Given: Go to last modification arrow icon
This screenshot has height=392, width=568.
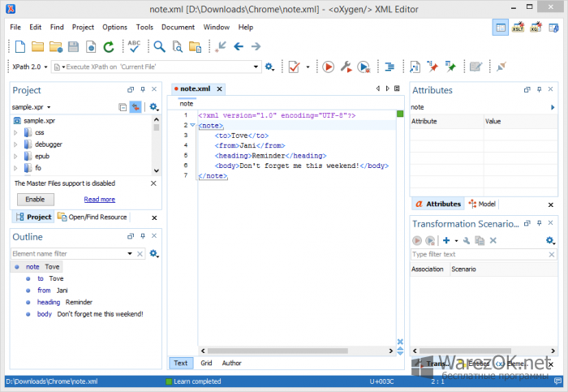Looking at the screenshot, I should tap(220, 47).
